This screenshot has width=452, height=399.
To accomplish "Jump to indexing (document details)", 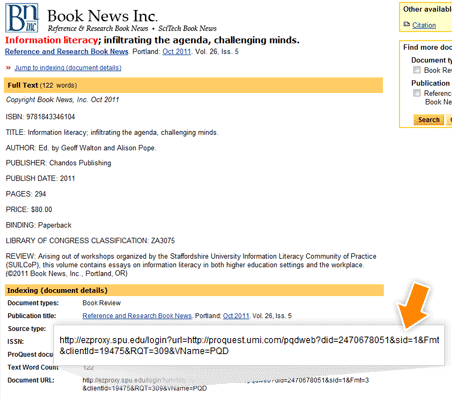I will (68, 68).
